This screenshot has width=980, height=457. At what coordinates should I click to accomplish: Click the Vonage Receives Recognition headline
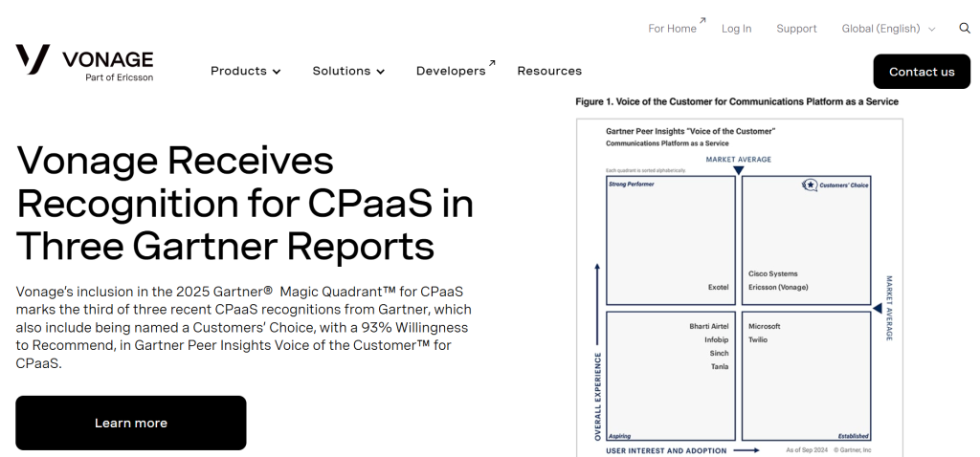pos(245,203)
